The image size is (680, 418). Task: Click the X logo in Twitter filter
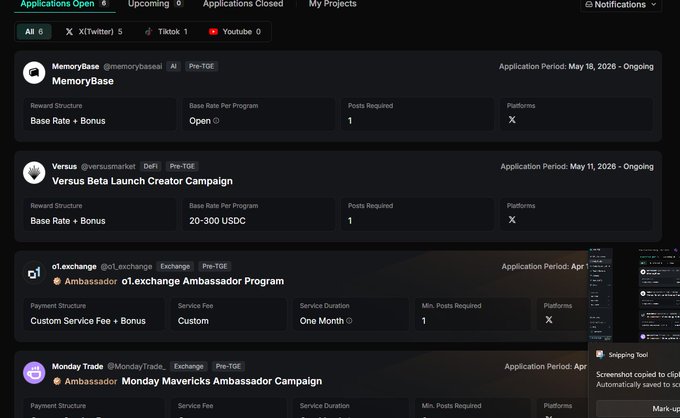(69, 32)
